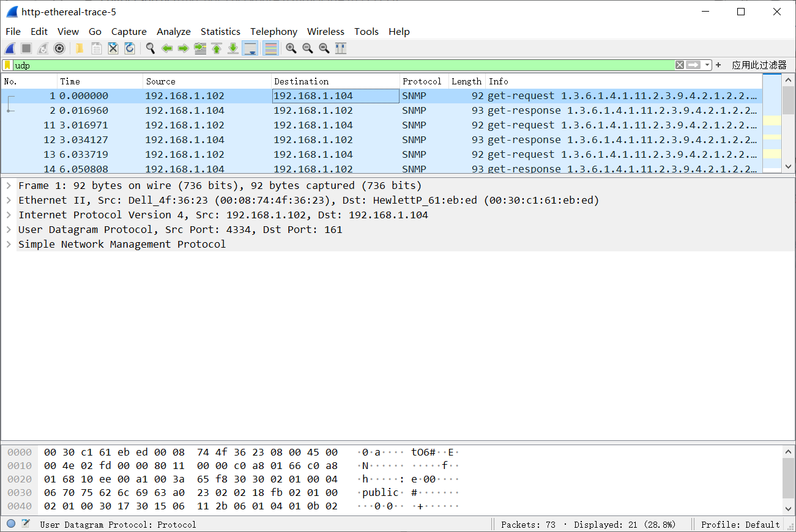Click the Restart current capture icon
The width and height of the screenshot is (796, 532).
point(43,48)
